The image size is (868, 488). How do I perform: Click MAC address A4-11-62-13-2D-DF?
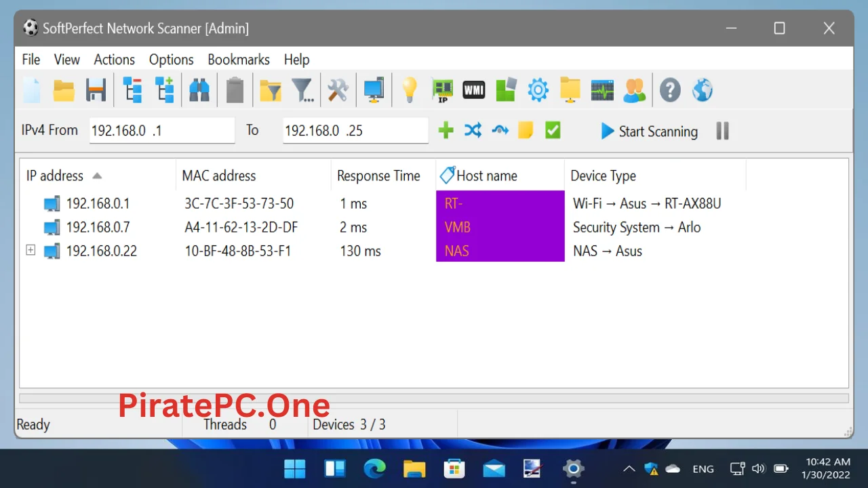(x=241, y=227)
